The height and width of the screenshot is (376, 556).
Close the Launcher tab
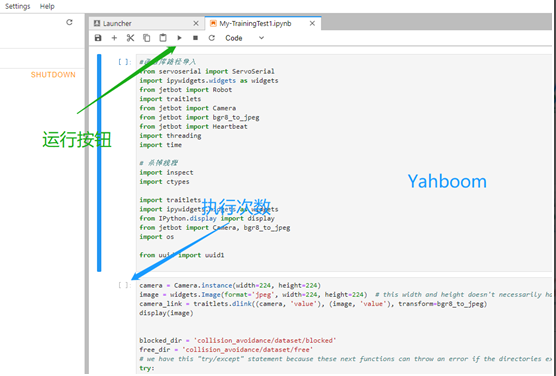click(196, 23)
